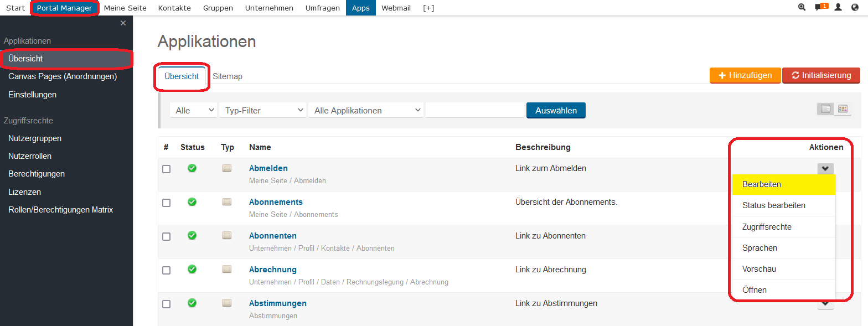Open the Abonnenten application link
The width and height of the screenshot is (868, 326).
(x=273, y=236)
